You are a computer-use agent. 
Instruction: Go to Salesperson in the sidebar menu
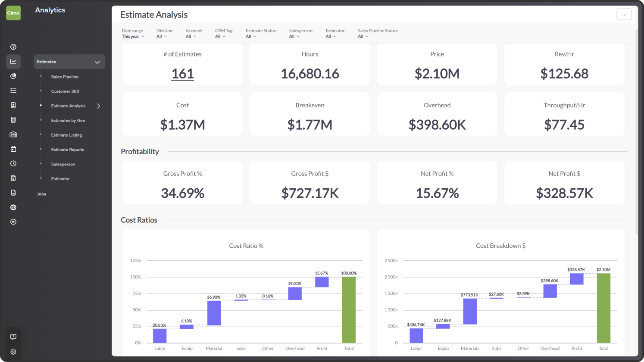[63, 164]
